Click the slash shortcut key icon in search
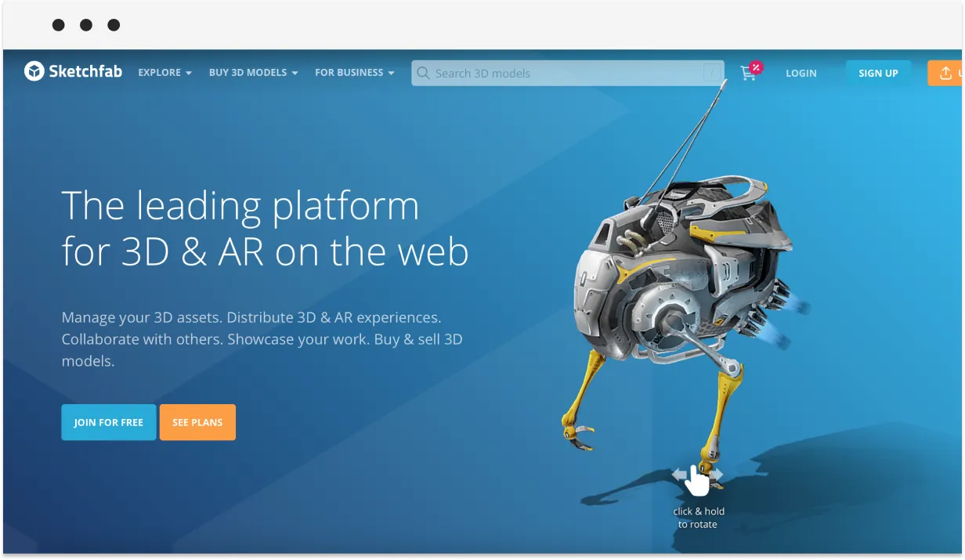965x560 pixels. [x=712, y=73]
